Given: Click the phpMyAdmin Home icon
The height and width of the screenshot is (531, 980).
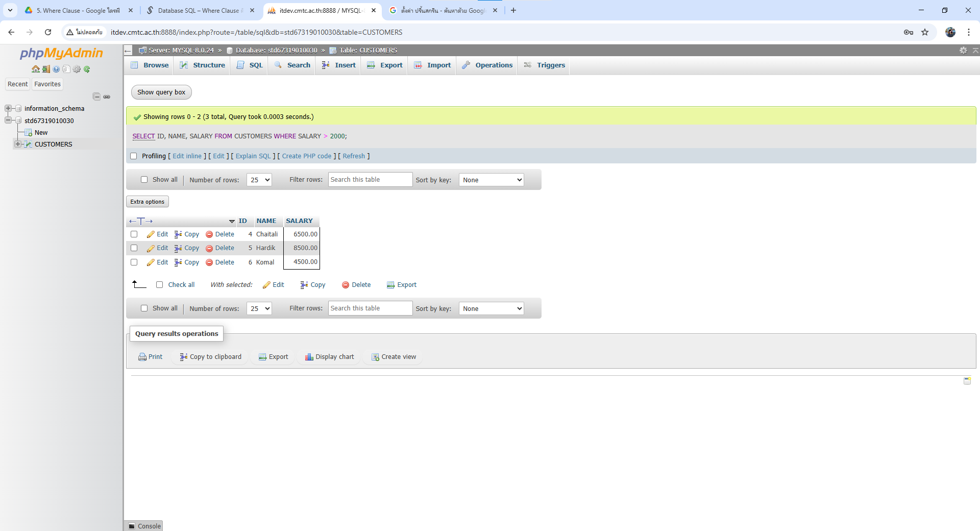Looking at the screenshot, I should coord(35,69).
